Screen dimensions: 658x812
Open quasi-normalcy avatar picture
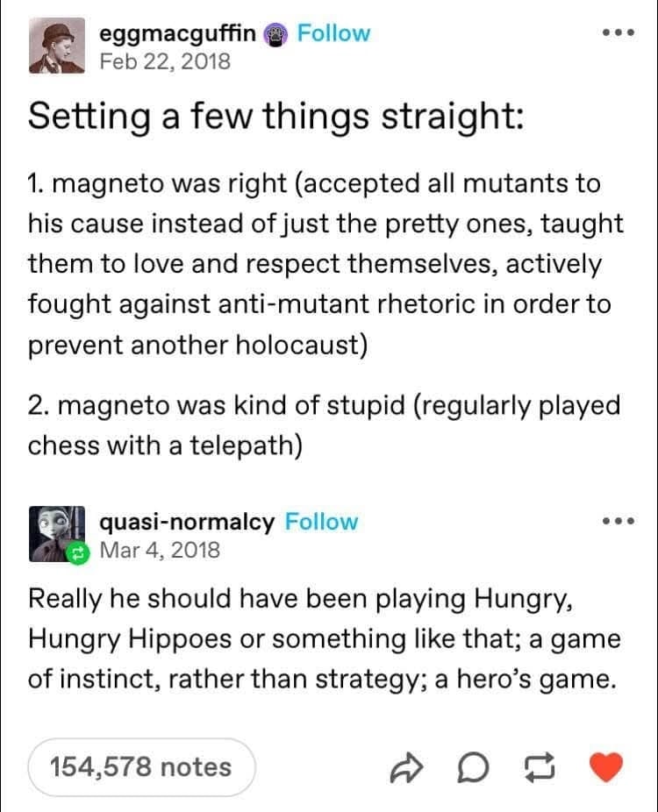click(x=56, y=534)
